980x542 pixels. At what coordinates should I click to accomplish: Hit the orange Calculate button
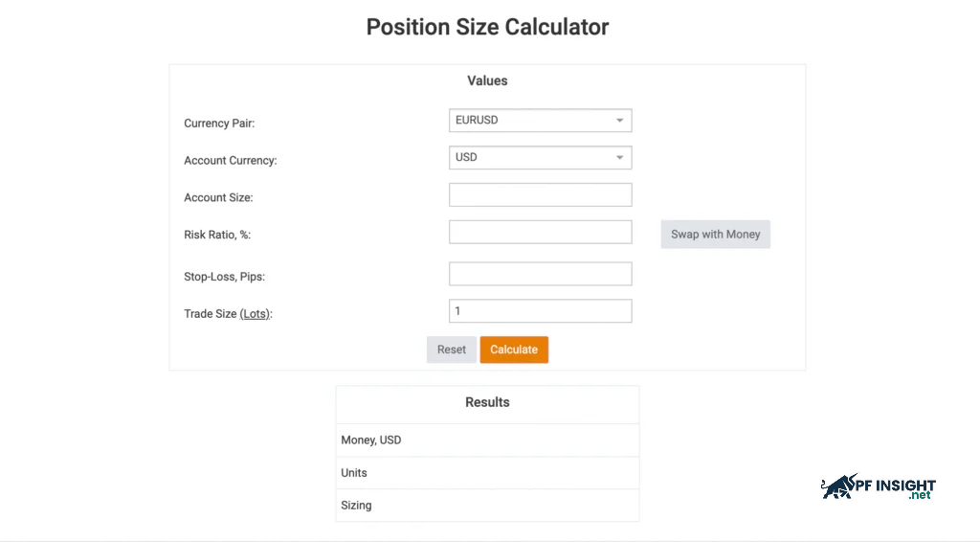[x=514, y=350]
